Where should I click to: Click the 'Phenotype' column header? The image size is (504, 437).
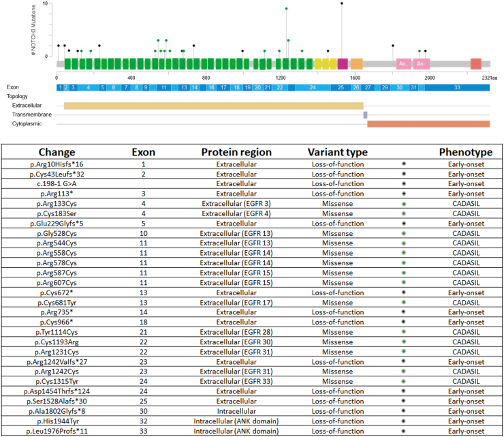pos(466,152)
